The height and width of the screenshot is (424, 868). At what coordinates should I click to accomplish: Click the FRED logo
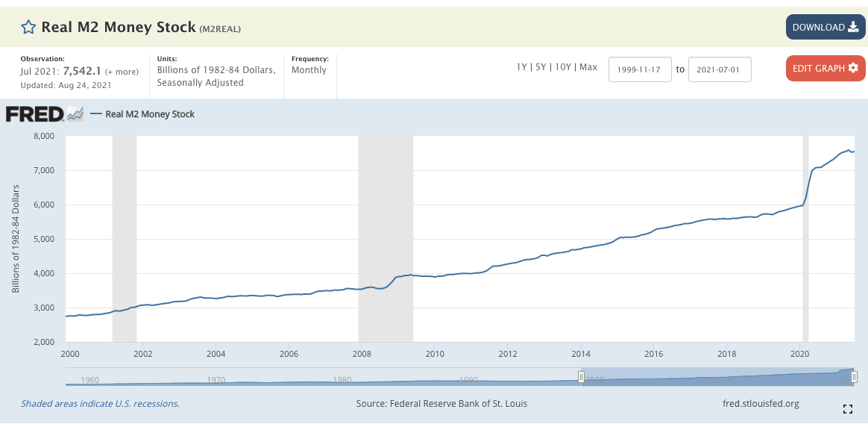coord(34,114)
